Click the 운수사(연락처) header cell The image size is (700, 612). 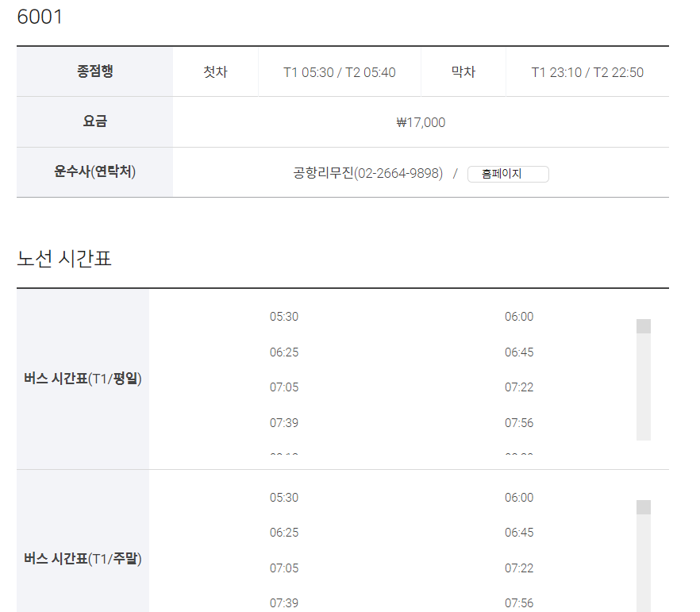[94, 172]
